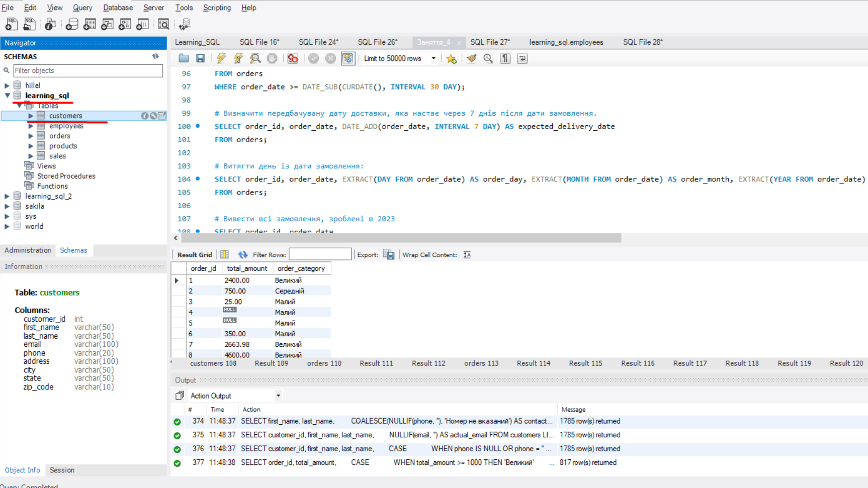Open the Save script icon
The height and width of the screenshot is (488, 868).
pyautogui.click(x=201, y=58)
